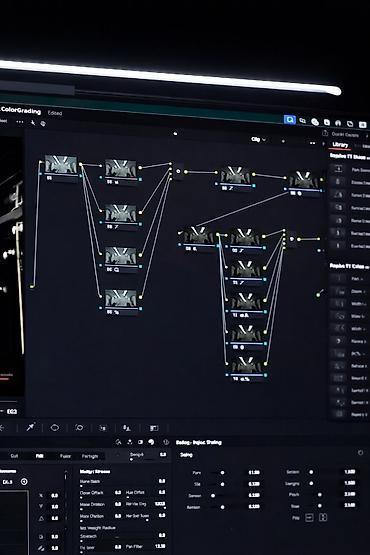Select the eyedropper qualifier tool
Image resolution: width=370 pixels, height=555 pixels.
[30, 427]
